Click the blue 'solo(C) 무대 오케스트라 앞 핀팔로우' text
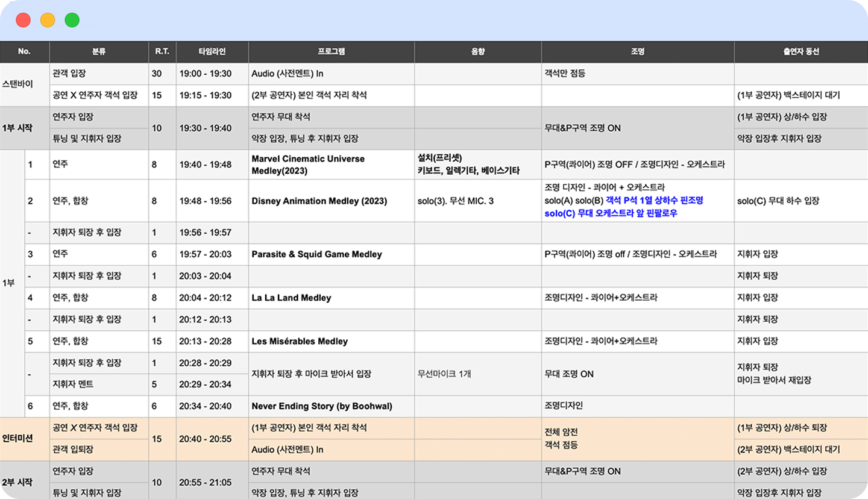868x499 pixels. coord(611,213)
